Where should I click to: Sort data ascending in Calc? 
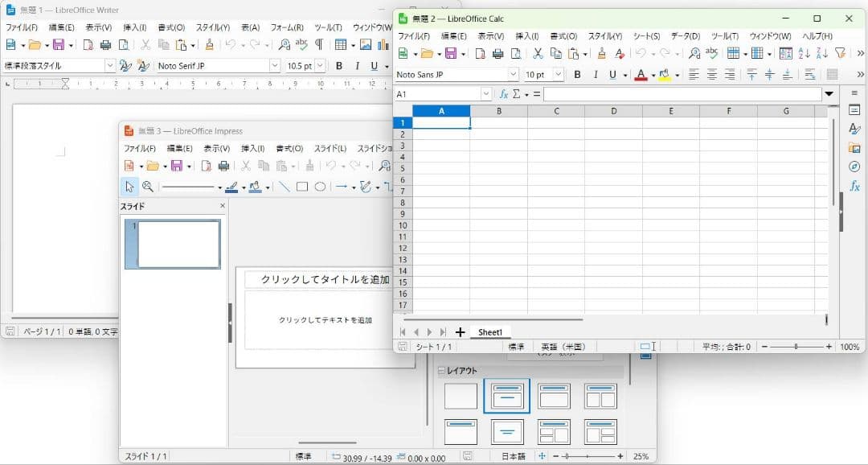(804, 52)
